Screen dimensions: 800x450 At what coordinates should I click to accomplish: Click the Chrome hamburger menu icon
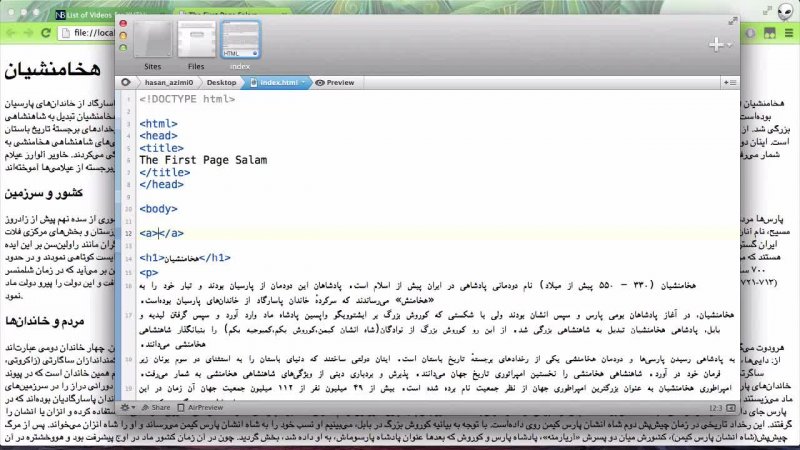click(x=788, y=33)
